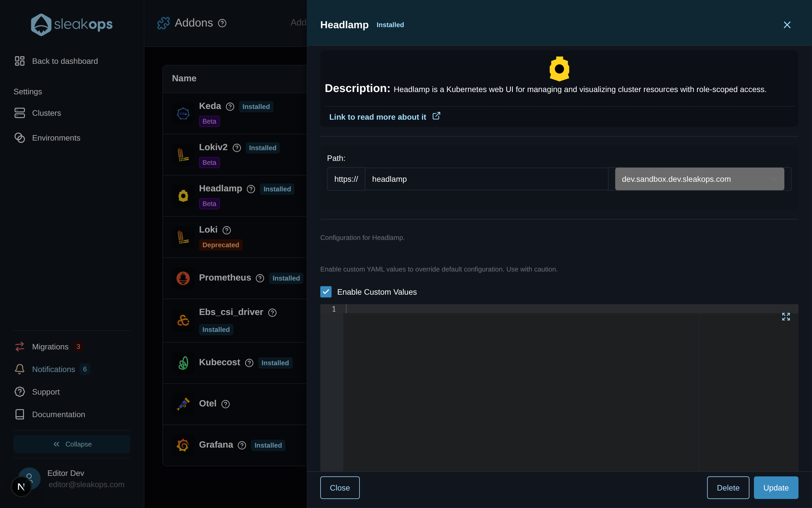Open Migrations in the sidebar
The height and width of the screenshot is (508, 812).
pyautogui.click(x=42, y=346)
